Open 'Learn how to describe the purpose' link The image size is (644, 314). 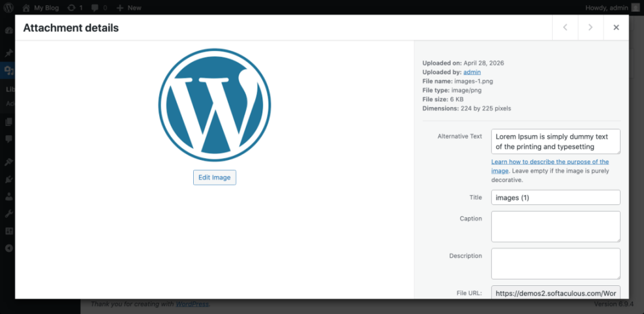pyautogui.click(x=550, y=166)
